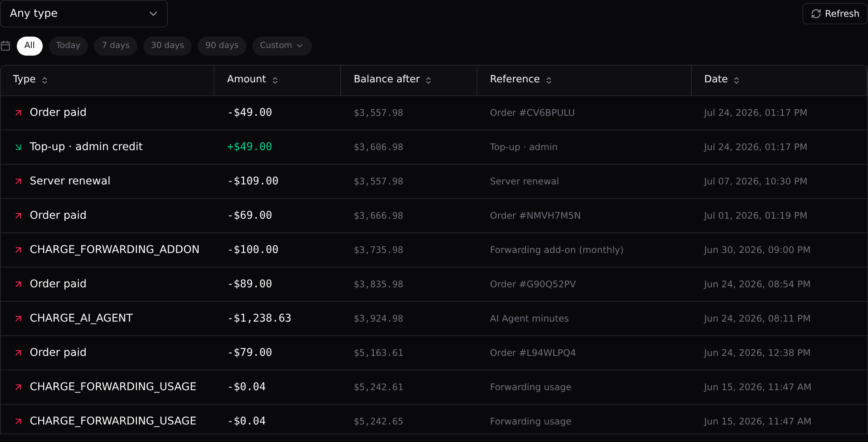The height and width of the screenshot is (442, 868).
Task: Click the -$1,238.63 amount
Action: tap(259, 318)
